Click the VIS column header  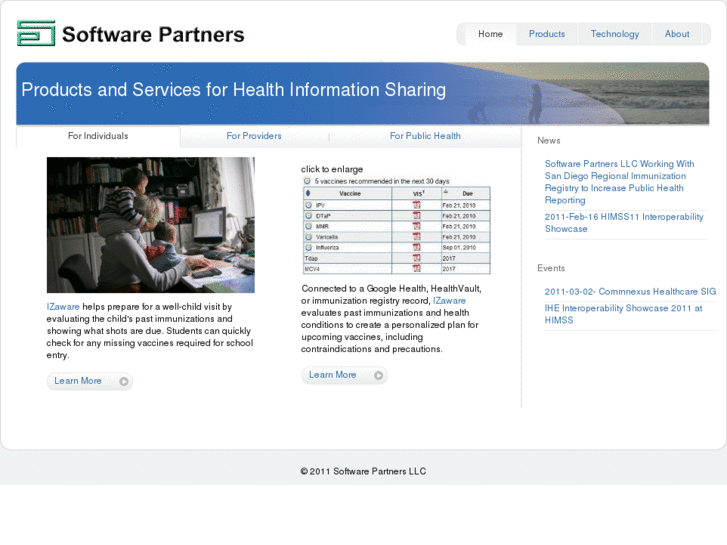pyautogui.click(x=418, y=194)
